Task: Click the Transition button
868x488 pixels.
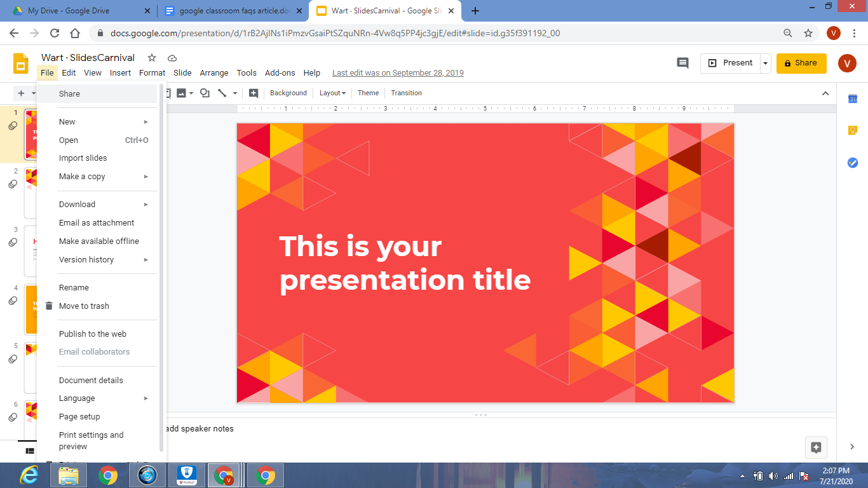Action: [406, 93]
